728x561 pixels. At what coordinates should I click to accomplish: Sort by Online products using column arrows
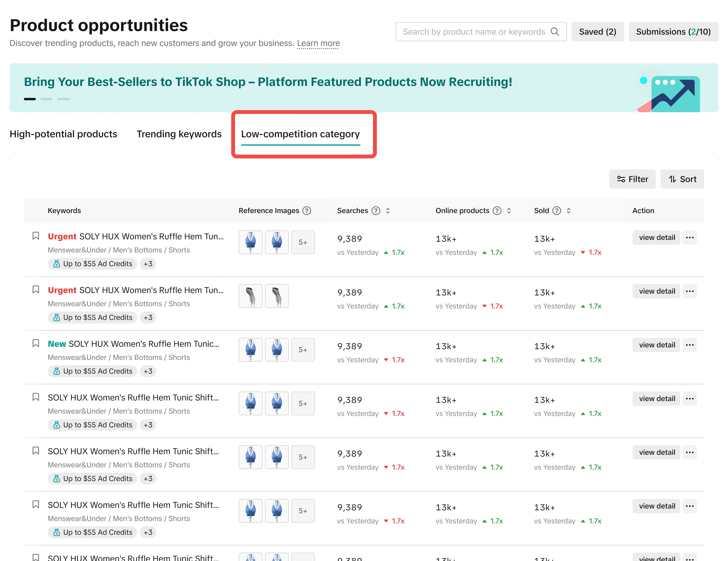pos(509,211)
